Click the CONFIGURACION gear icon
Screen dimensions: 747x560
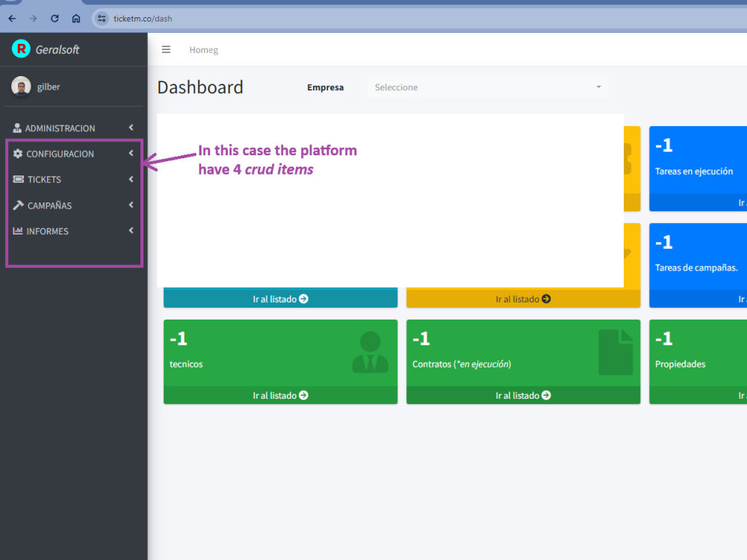(x=18, y=153)
